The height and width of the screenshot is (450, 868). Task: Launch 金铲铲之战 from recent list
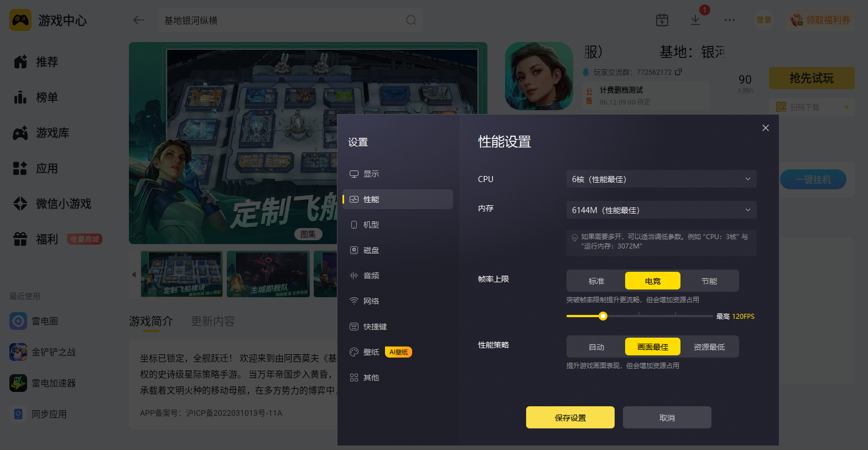click(x=43, y=352)
